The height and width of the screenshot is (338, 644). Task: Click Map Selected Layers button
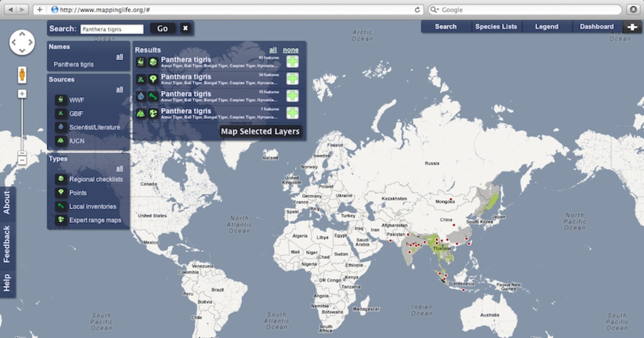260,131
